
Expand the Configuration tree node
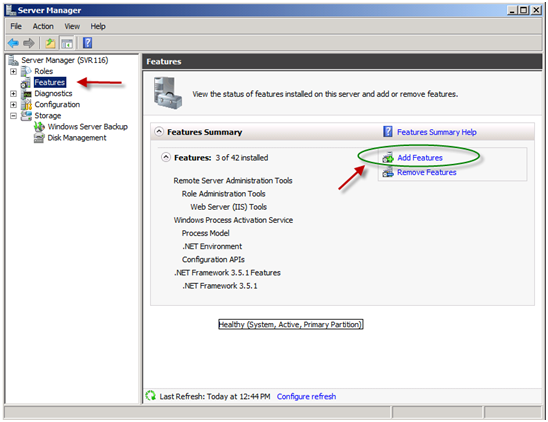click(x=13, y=105)
